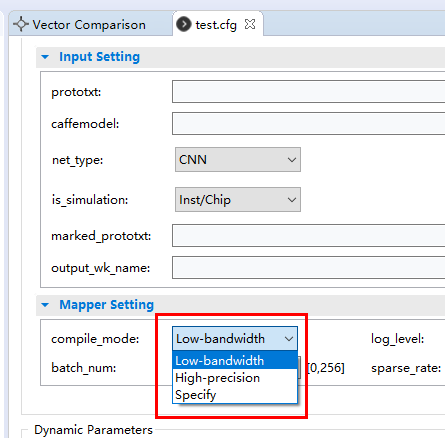
Task: Collapse the Input Setting section
Action: pos(45,57)
